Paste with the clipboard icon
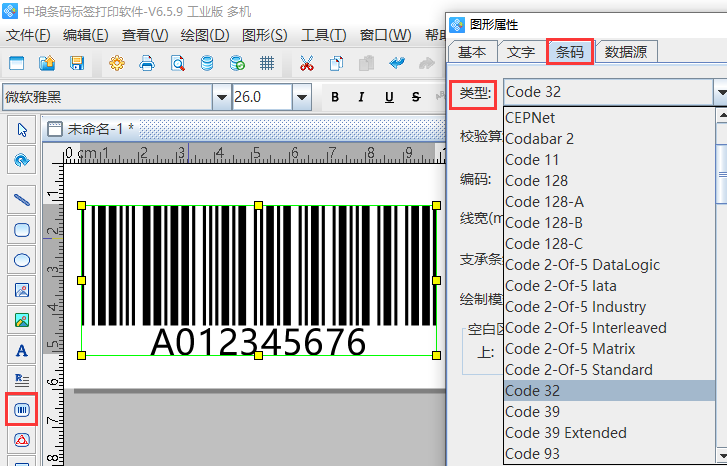Viewport: 727px width, 466px height. click(366, 63)
